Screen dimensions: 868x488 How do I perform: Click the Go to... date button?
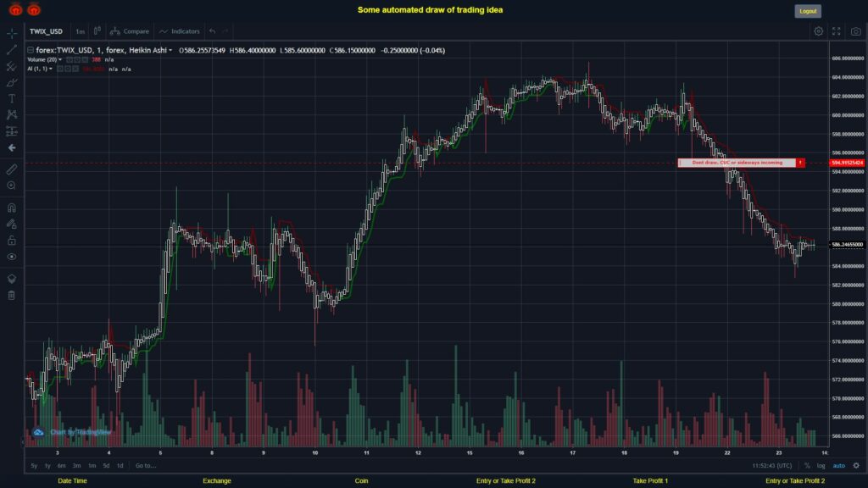[146, 466]
